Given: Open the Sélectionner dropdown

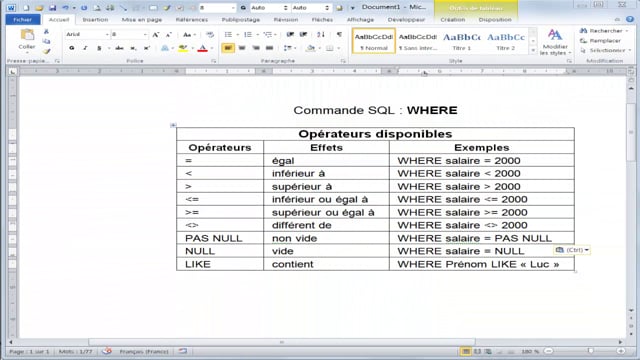Looking at the screenshot, I should (606, 50).
